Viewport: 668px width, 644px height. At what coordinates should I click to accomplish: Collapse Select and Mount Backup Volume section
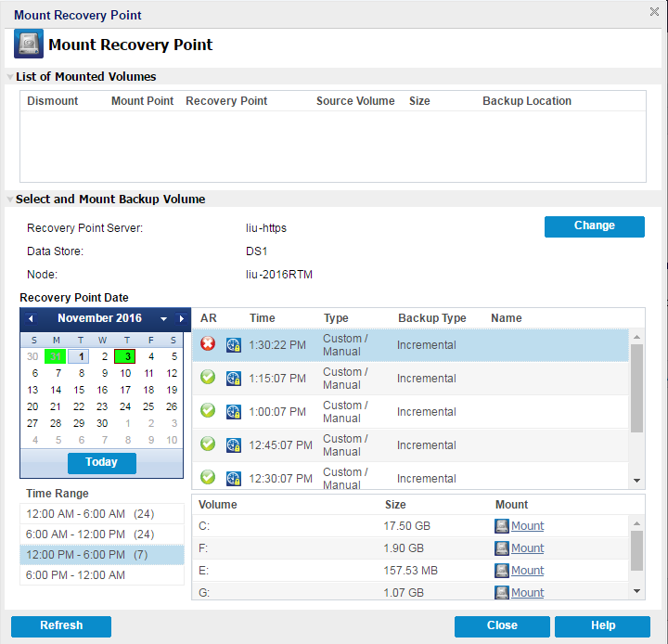[10, 200]
